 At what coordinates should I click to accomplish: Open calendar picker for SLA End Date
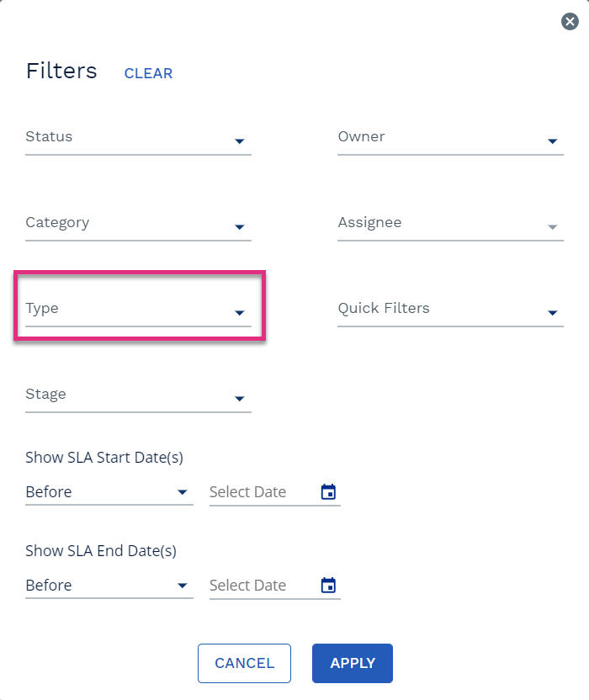328,586
